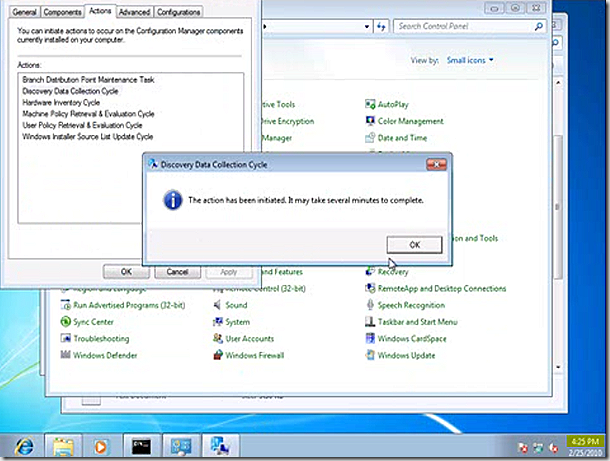
Task: Switch to the General tab
Action: click(x=24, y=12)
